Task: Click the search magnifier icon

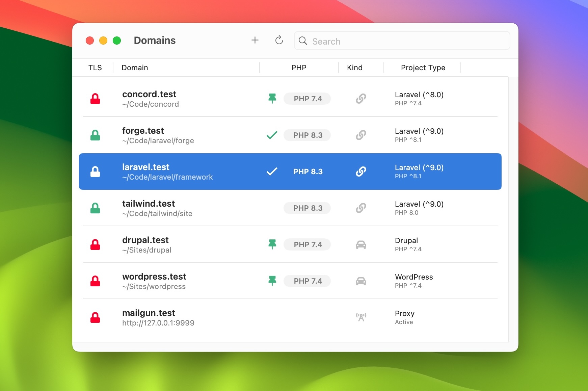Action: 303,41
